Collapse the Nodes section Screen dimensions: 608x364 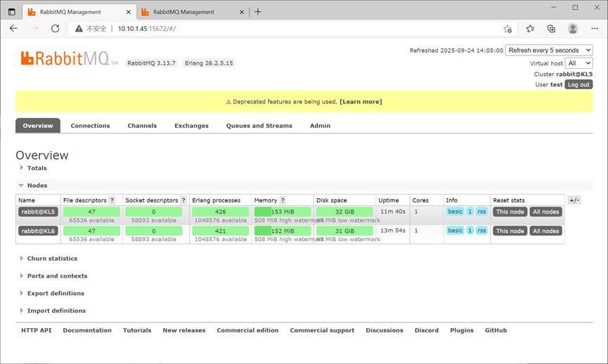(37, 186)
